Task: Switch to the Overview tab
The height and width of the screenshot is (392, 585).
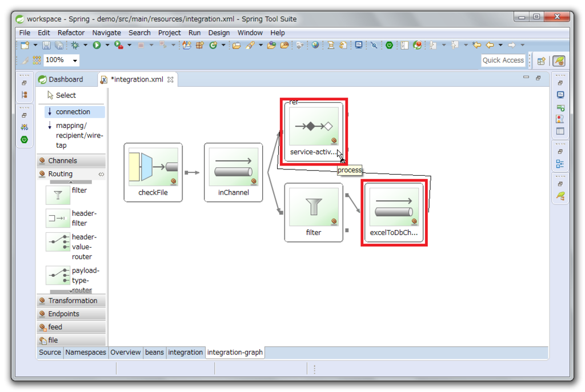Action: point(125,353)
